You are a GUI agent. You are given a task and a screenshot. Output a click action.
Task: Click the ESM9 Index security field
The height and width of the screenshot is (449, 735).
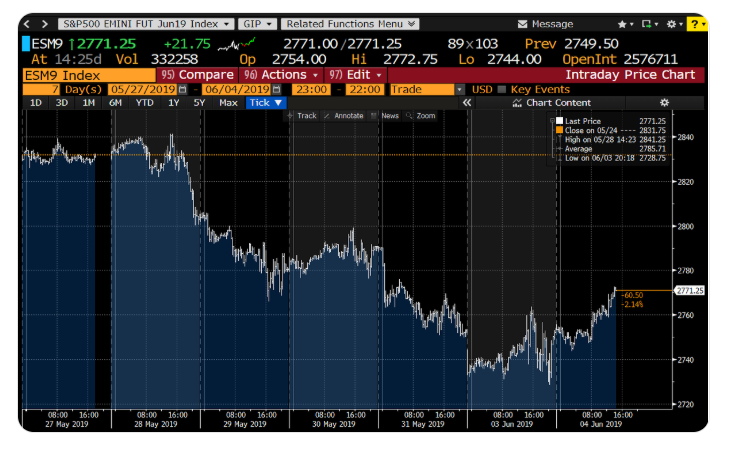tap(89, 75)
